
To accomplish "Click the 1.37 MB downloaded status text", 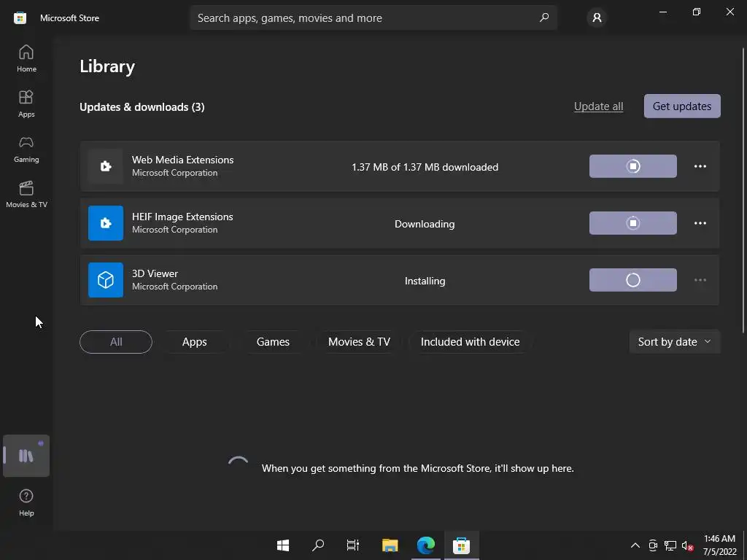I will point(425,167).
